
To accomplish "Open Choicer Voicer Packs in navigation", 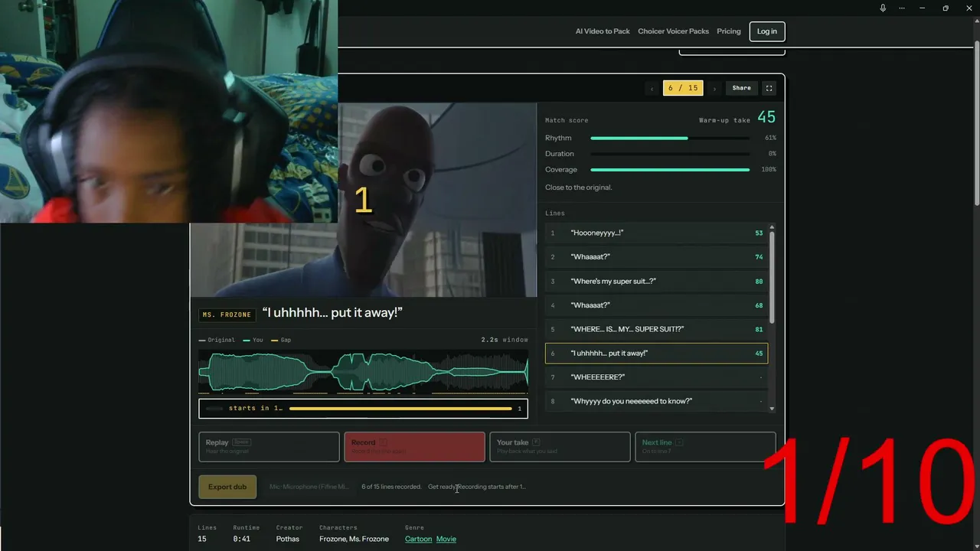I will (674, 31).
